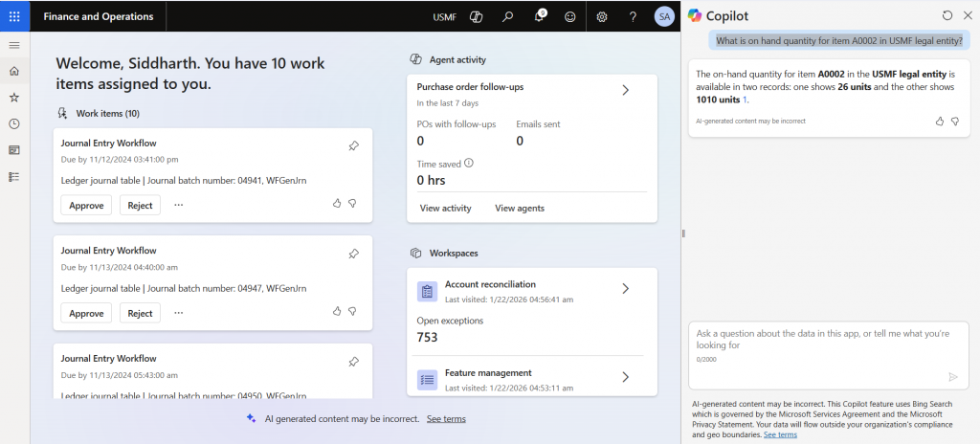Open the settings gear icon
Image resolution: width=980 pixels, height=444 pixels.
(x=602, y=16)
